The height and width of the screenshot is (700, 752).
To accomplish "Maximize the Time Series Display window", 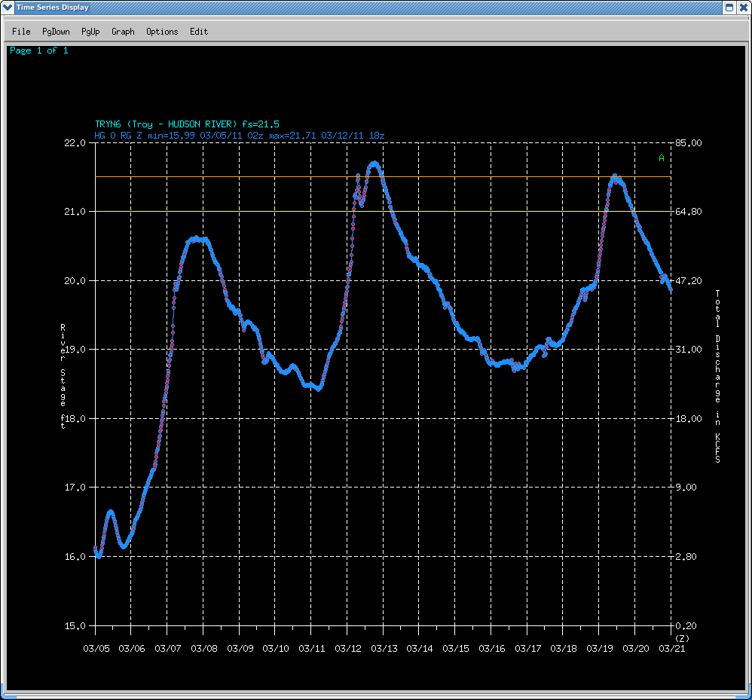I will click(729, 8).
